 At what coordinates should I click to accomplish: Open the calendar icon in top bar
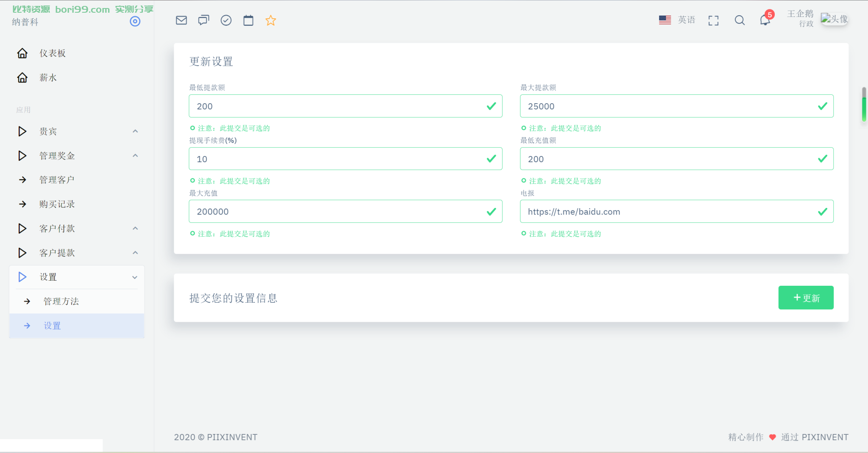click(x=248, y=20)
